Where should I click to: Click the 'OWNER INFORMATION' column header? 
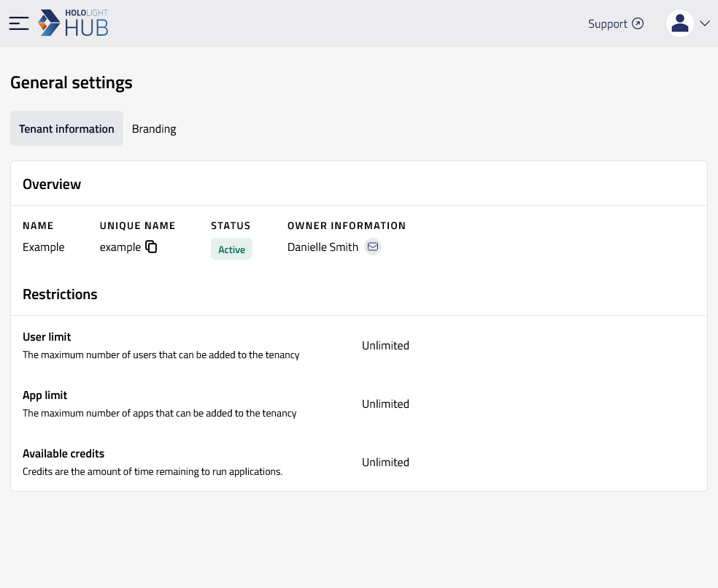coord(347,225)
